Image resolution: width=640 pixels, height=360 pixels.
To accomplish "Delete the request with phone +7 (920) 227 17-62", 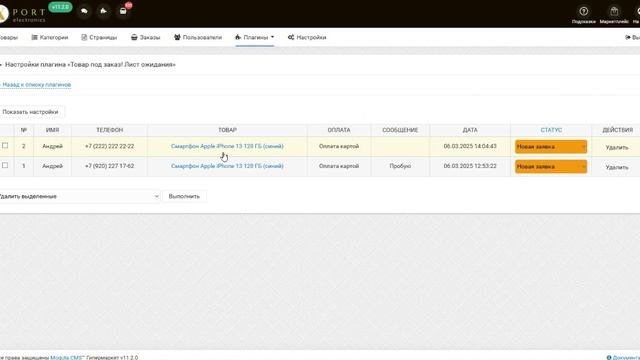I will [617, 167].
